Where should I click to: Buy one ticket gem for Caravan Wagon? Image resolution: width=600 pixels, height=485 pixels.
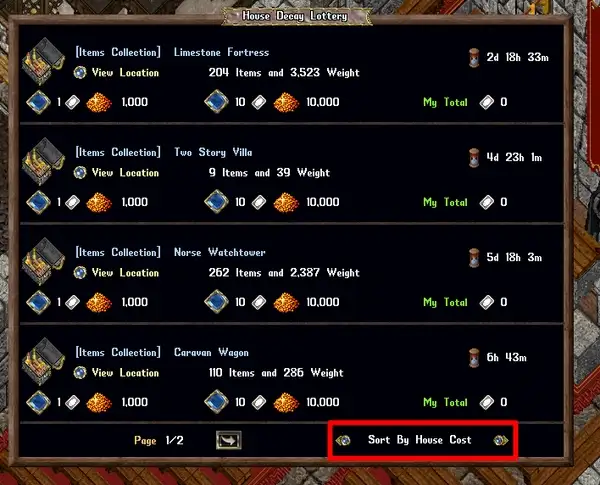(38, 402)
